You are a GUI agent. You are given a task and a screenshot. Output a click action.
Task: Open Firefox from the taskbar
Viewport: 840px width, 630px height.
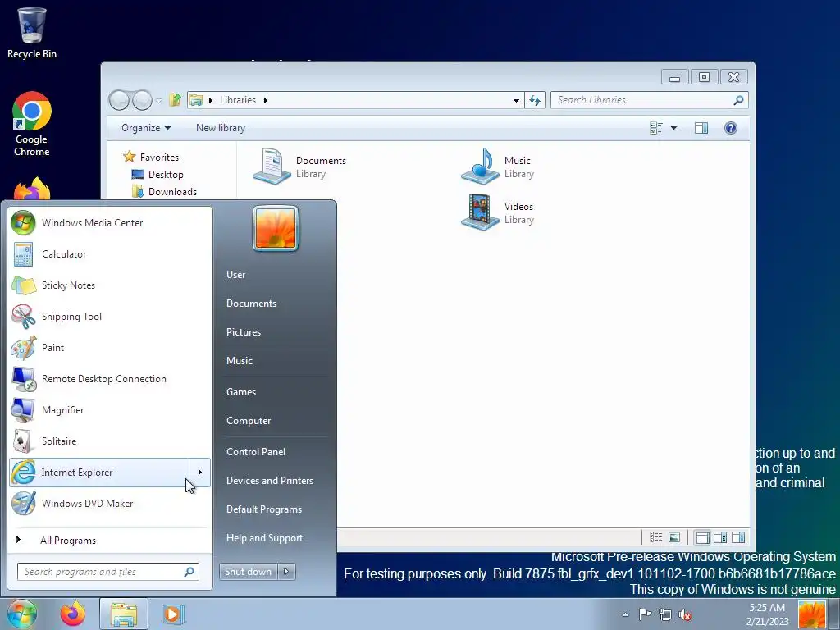pos(73,614)
